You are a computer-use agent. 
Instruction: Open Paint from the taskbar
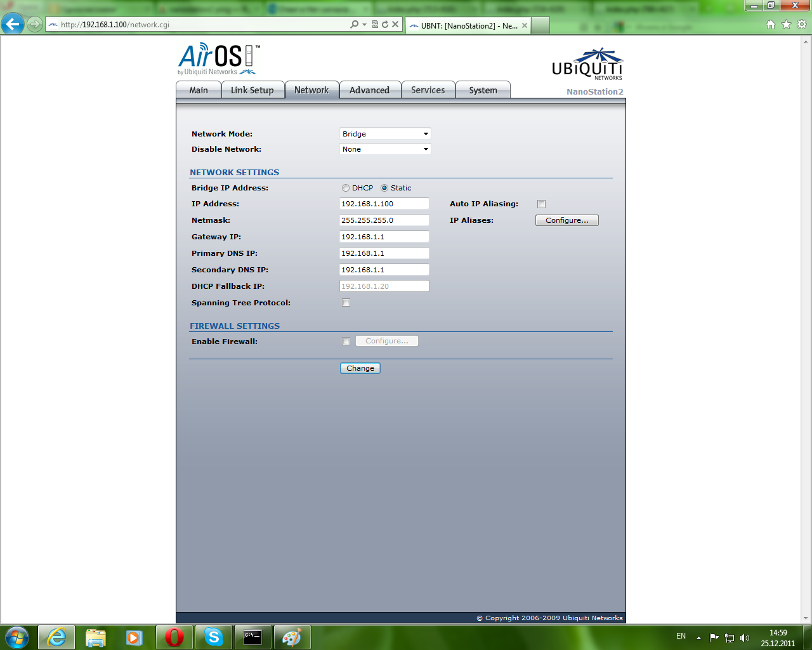point(292,637)
